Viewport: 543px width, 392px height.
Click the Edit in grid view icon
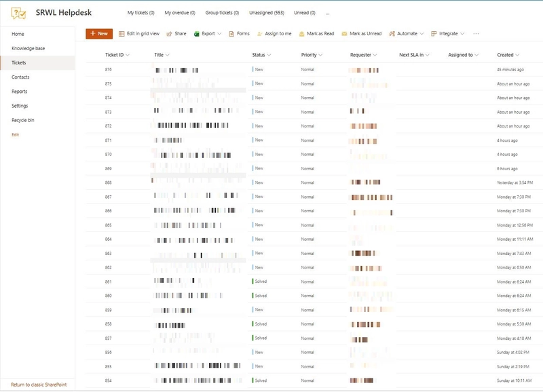click(x=121, y=34)
